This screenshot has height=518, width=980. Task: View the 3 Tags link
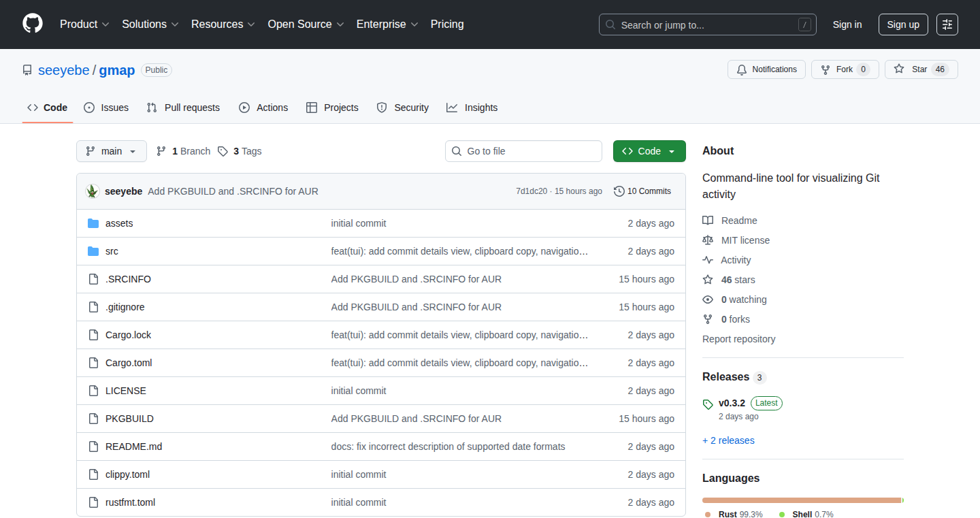[240, 151]
